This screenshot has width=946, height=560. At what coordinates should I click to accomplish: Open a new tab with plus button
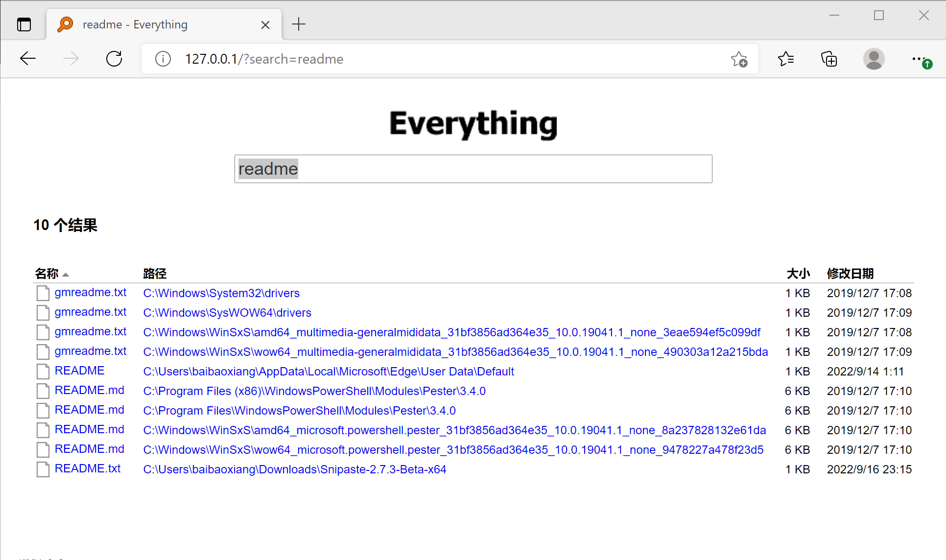coord(299,24)
